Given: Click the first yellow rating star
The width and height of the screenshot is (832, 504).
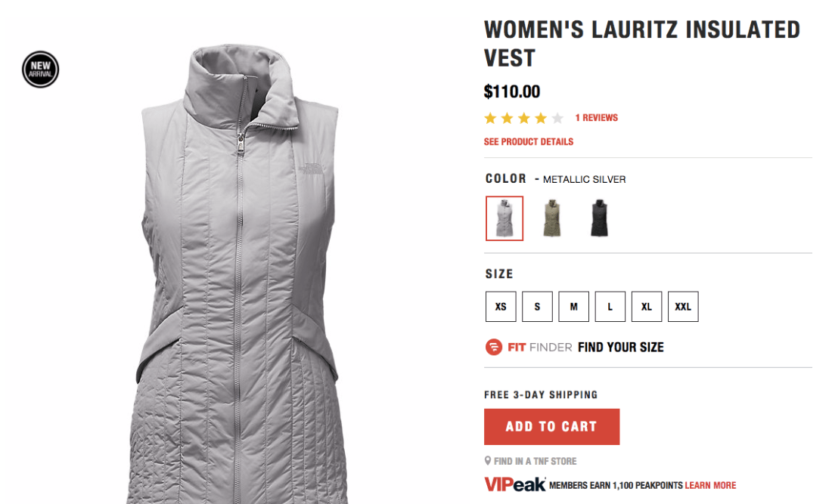Looking at the screenshot, I should (x=490, y=118).
